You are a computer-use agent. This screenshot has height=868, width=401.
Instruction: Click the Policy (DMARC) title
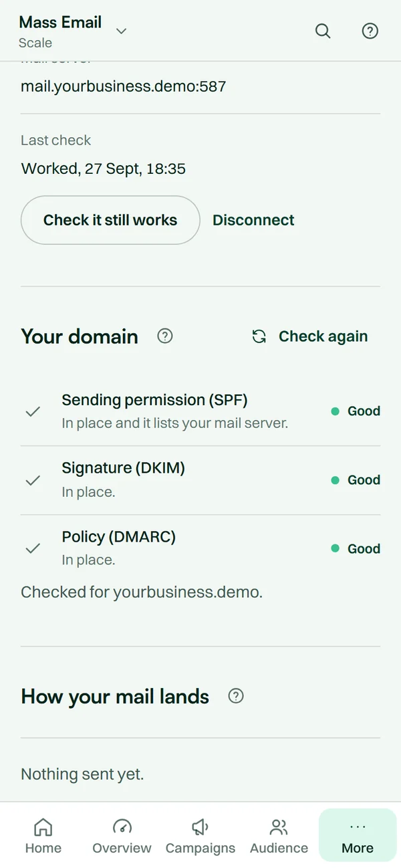point(118,536)
